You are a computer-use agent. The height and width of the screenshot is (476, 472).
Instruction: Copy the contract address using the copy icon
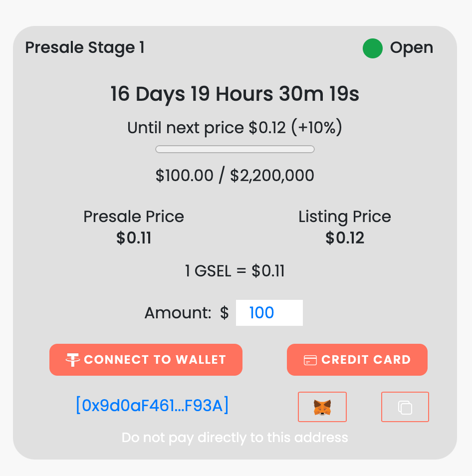coord(405,407)
